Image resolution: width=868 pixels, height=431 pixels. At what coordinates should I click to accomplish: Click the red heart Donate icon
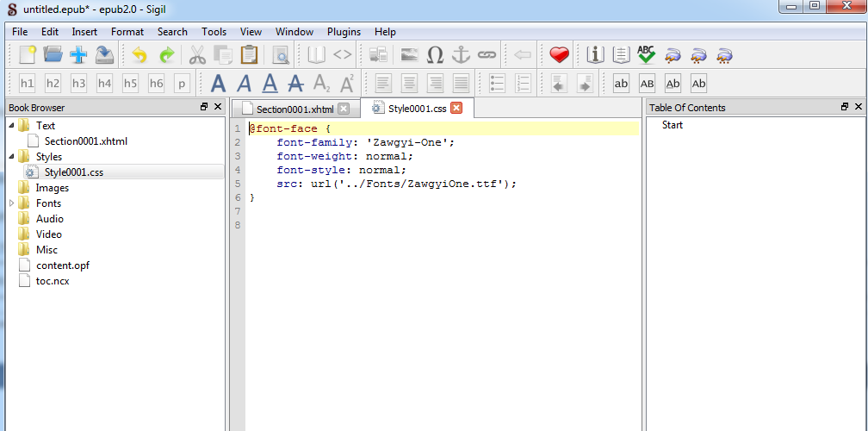[x=559, y=55]
